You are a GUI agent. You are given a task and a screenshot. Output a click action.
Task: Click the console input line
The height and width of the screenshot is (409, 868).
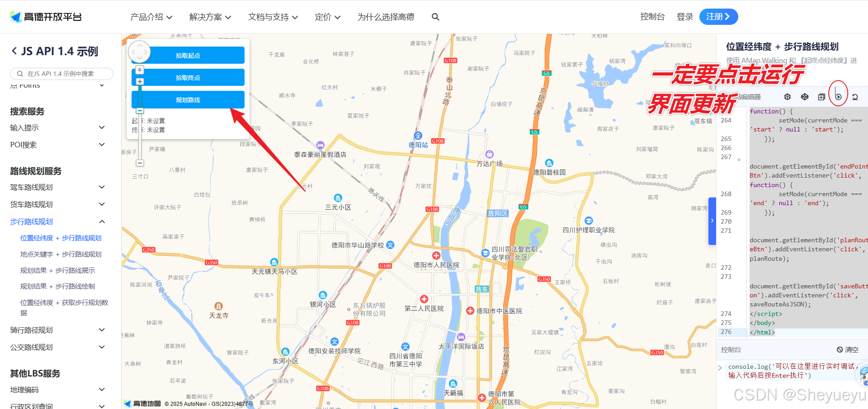(x=793, y=371)
